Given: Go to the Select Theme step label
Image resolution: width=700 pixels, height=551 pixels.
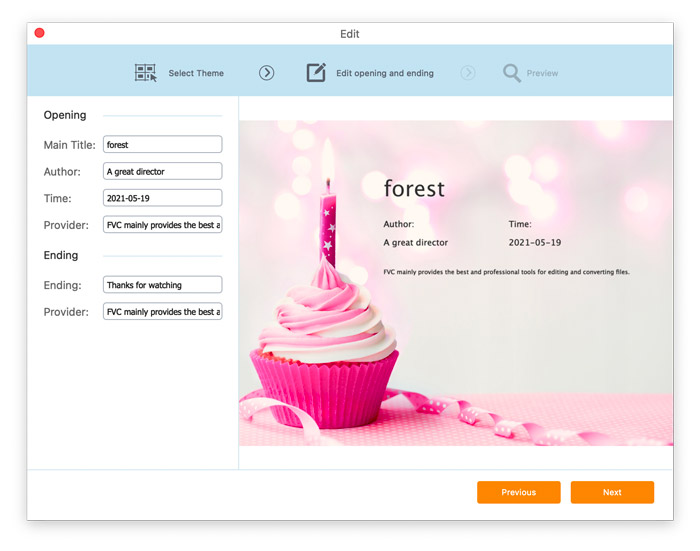Looking at the screenshot, I should [x=196, y=73].
